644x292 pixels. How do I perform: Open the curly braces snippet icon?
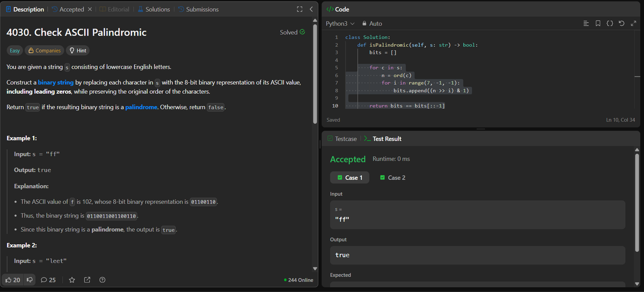[610, 24]
